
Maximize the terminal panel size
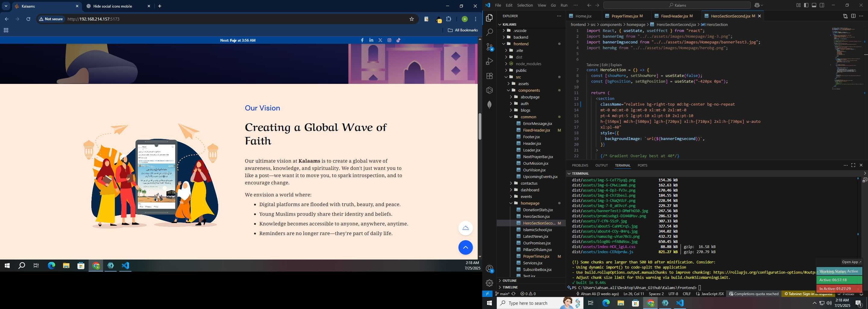(x=853, y=165)
